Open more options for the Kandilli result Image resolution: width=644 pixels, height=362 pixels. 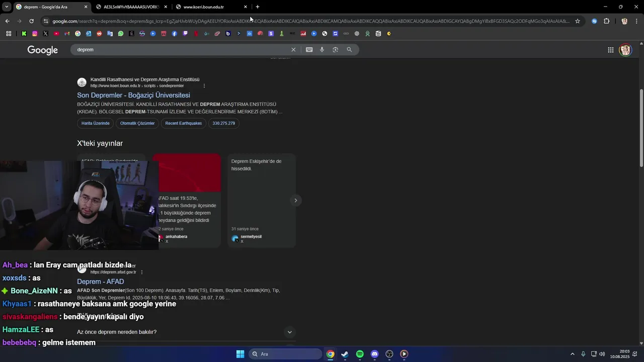[204, 86]
